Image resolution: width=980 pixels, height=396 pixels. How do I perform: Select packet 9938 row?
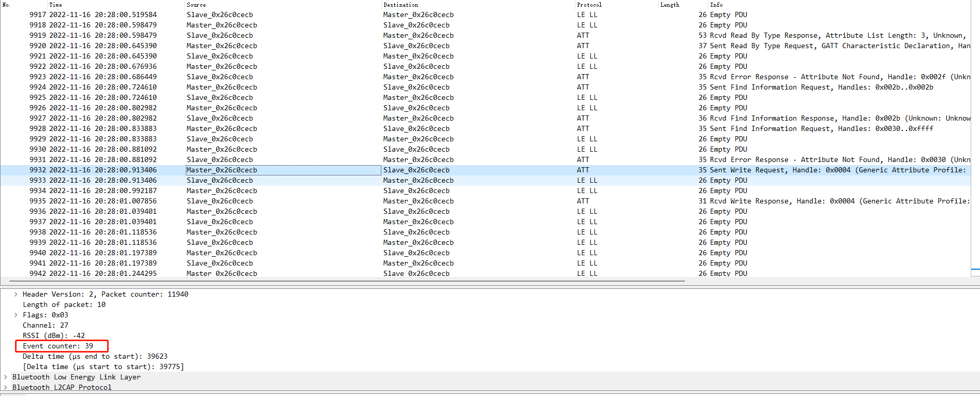click(485, 232)
